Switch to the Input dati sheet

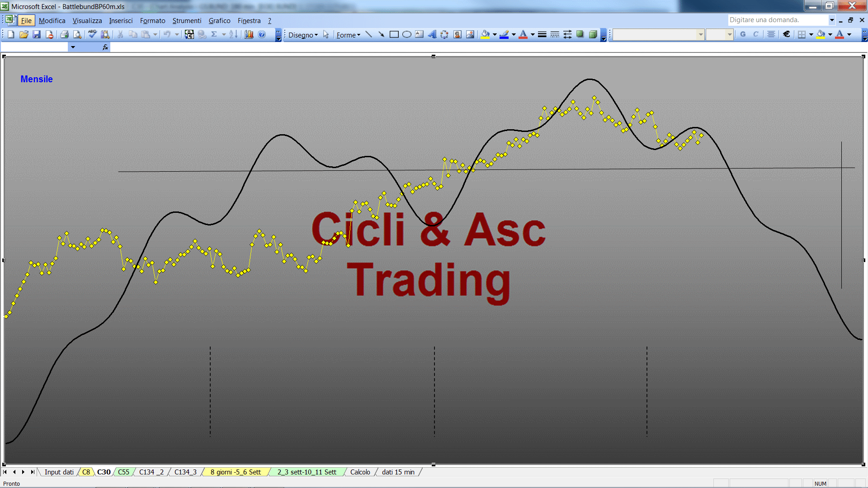(59, 472)
